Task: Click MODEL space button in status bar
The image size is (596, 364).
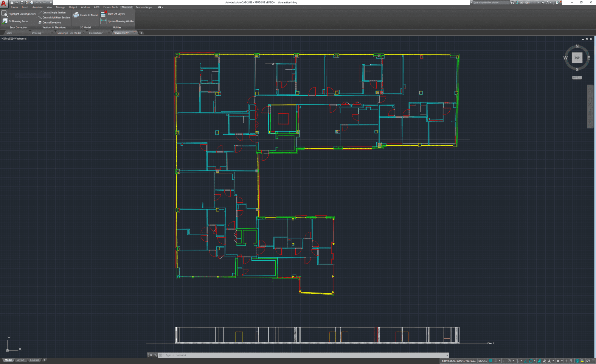Action: pyautogui.click(x=482, y=361)
